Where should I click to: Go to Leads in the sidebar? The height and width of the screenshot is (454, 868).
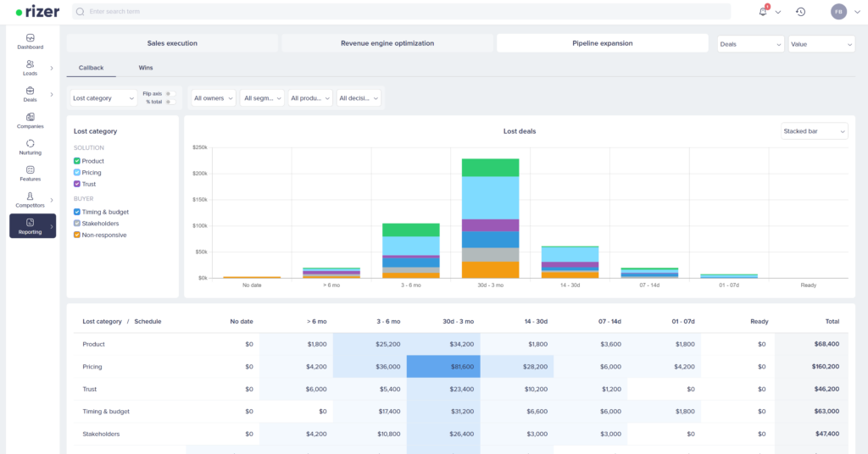pos(31,68)
